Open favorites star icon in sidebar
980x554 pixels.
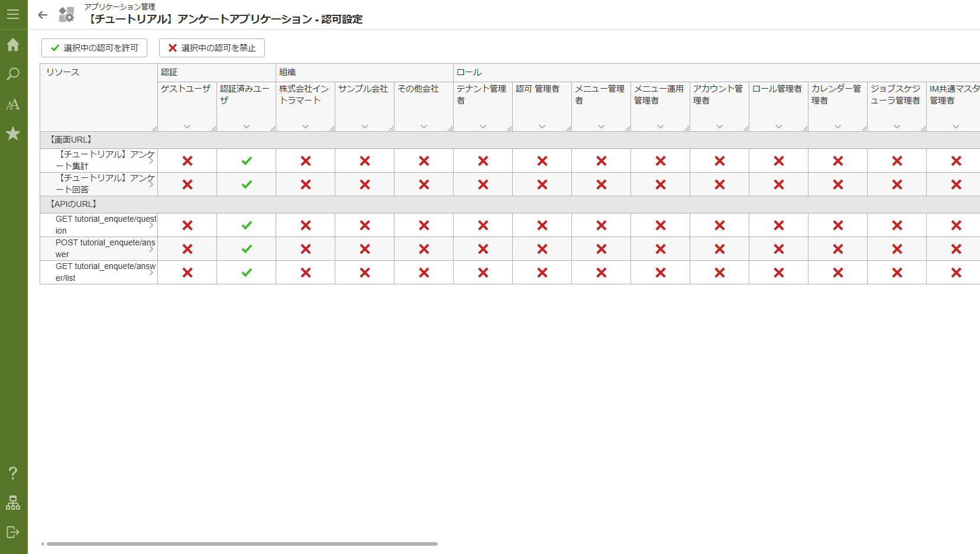point(13,134)
